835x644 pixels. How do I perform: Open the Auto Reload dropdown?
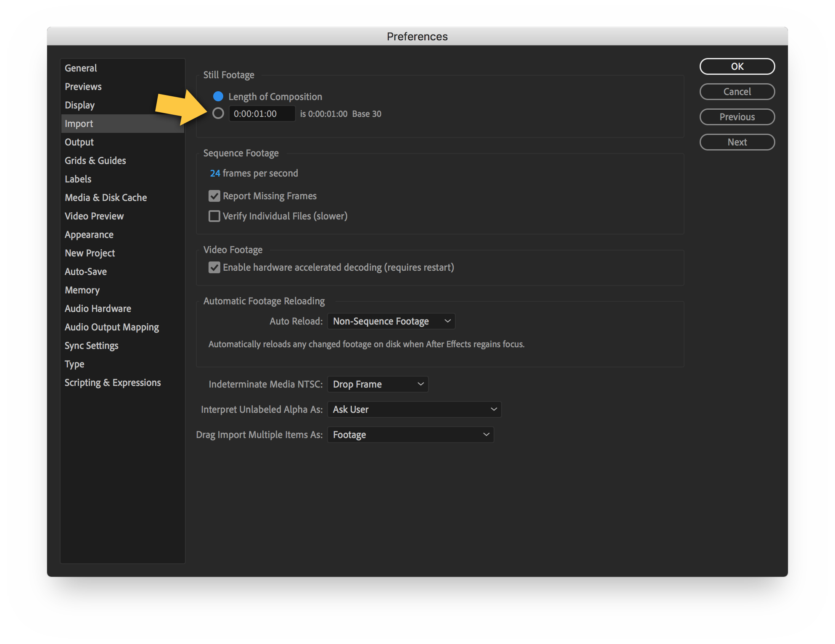(x=391, y=321)
